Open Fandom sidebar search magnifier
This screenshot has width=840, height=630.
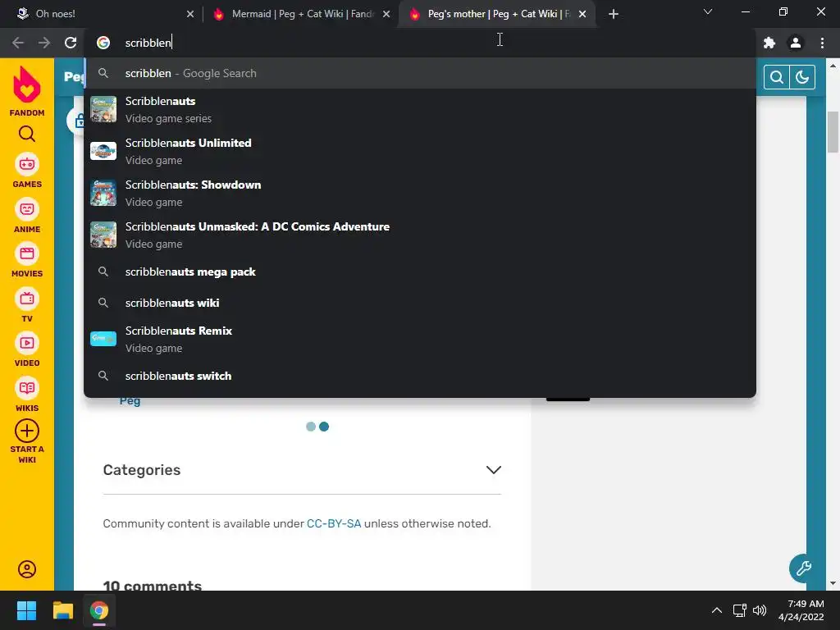click(x=27, y=134)
